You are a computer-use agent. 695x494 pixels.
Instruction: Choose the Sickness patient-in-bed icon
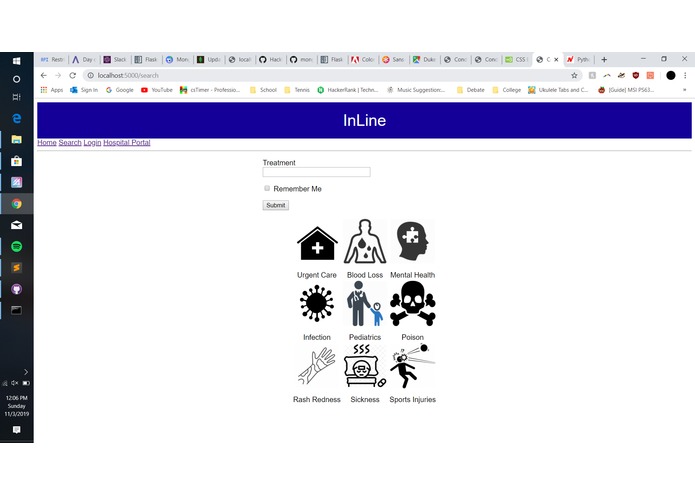(365, 366)
